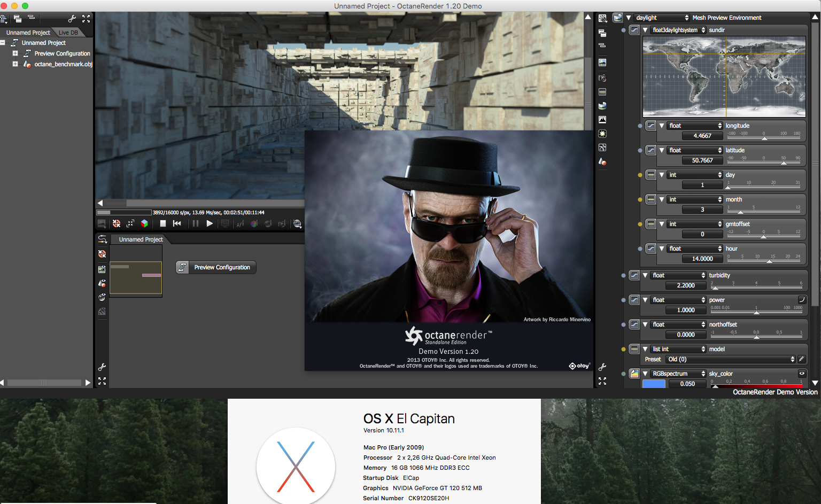
Task: Click the image landscape icon in inspector sidebar
Action: coord(602,63)
